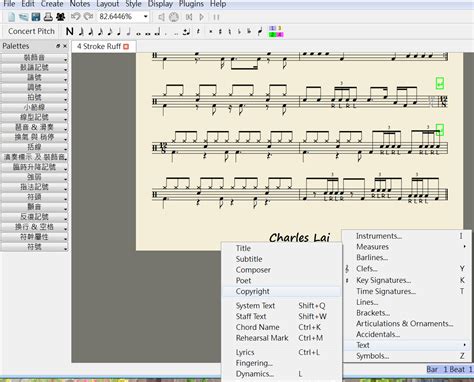Screen dimensions: 474x382
Task: Choose Time Signatures... menu entry
Action: (407, 291)
